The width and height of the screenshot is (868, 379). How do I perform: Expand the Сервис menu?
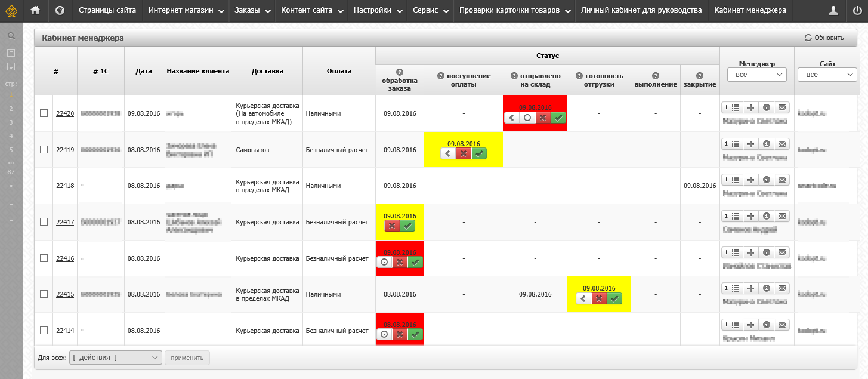coord(430,10)
